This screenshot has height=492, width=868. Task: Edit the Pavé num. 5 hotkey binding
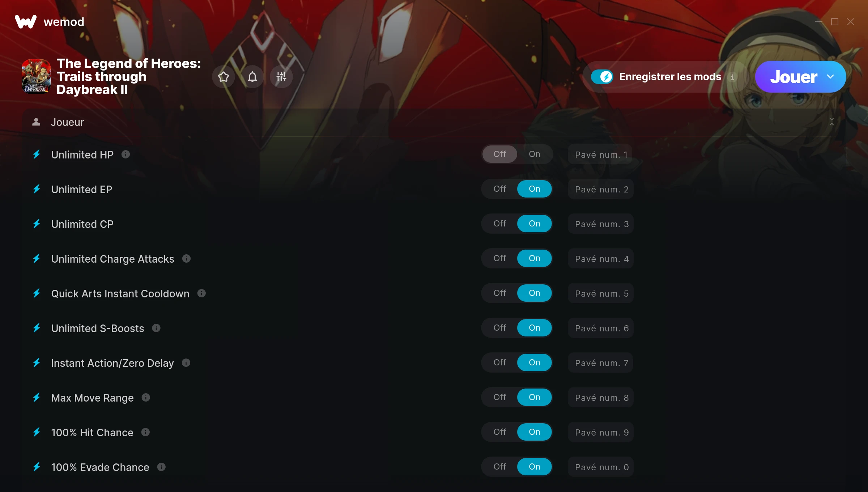[x=601, y=293]
